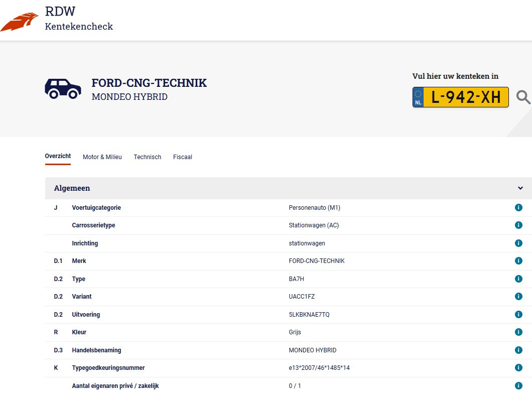The image size is (532, 399).
Task: Click the blue car icon
Action: point(63,89)
